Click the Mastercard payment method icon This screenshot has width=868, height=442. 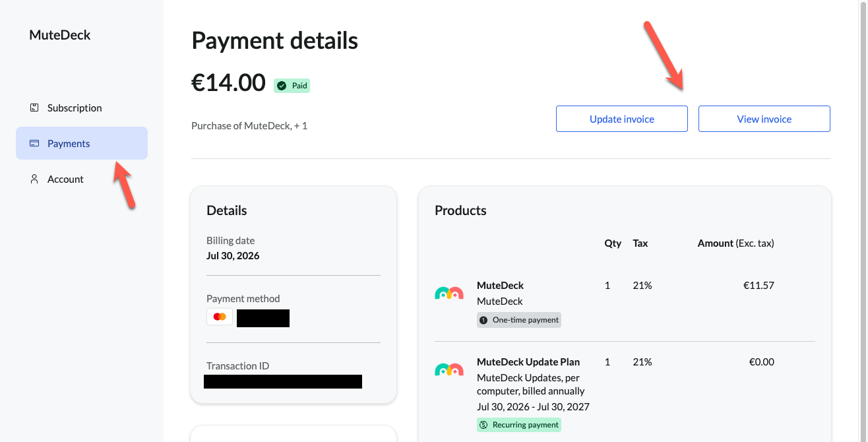[x=220, y=317]
